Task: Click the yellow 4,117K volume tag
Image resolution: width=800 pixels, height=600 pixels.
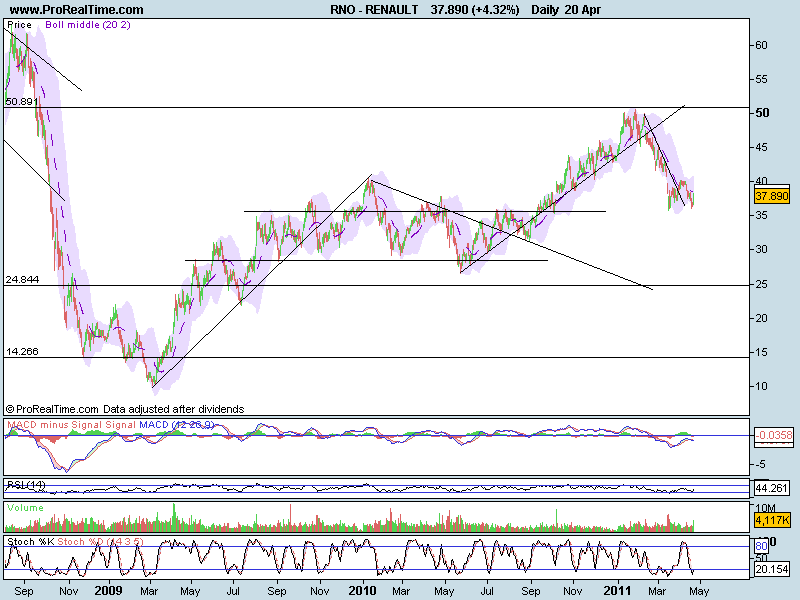Action: pos(772,520)
